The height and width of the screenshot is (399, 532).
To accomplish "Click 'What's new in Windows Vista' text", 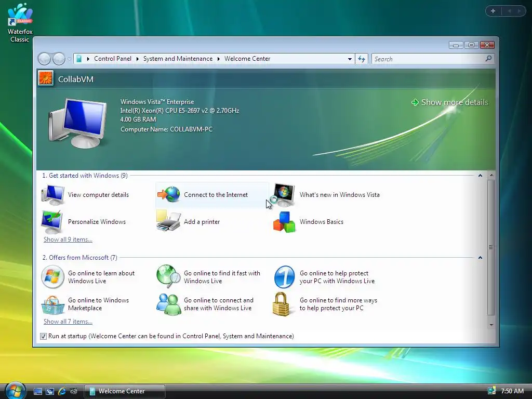I will pyautogui.click(x=340, y=195).
